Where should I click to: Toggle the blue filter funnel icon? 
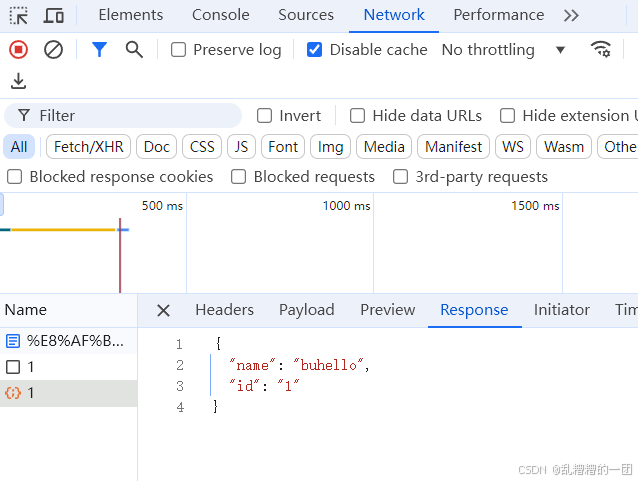tap(99, 50)
